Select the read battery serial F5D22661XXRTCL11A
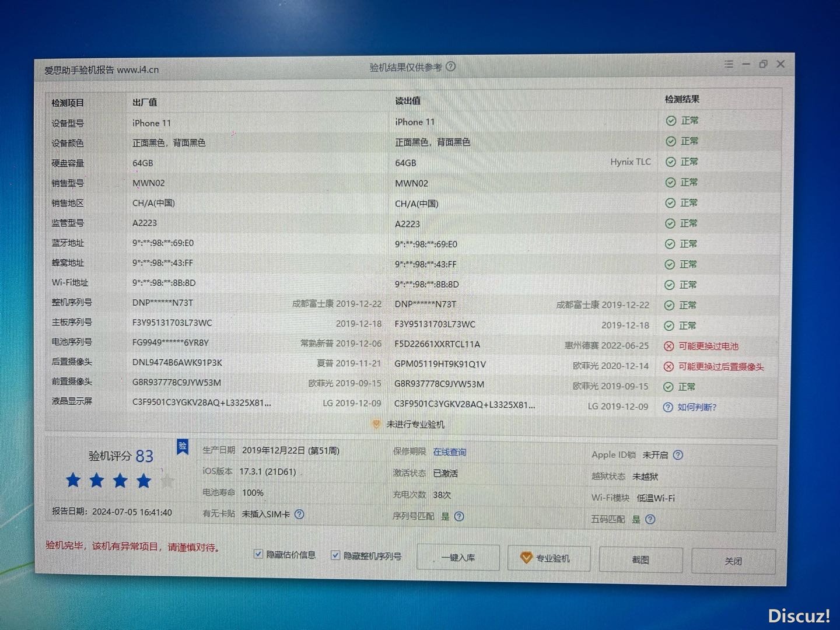This screenshot has height=630, width=840. 437,344
